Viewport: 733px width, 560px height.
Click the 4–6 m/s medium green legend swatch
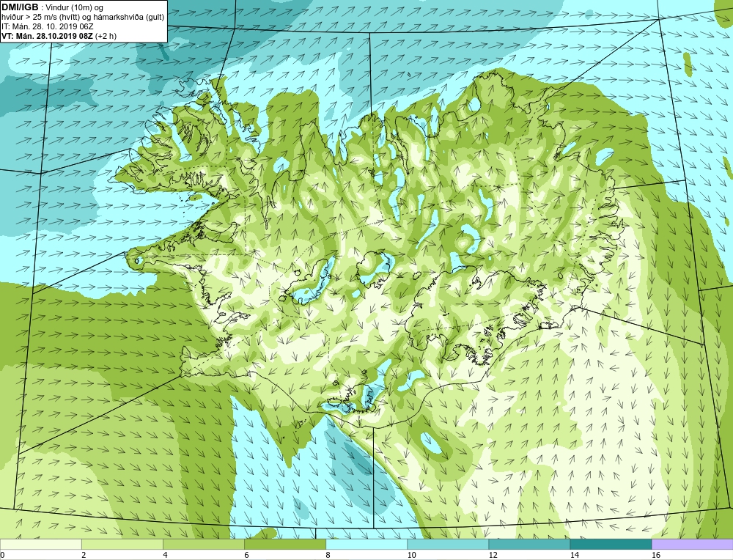pyautogui.click(x=203, y=544)
